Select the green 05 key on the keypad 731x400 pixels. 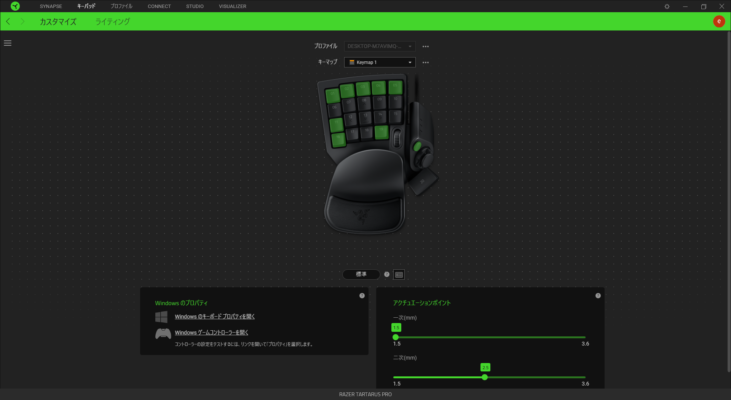click(395, 87)
